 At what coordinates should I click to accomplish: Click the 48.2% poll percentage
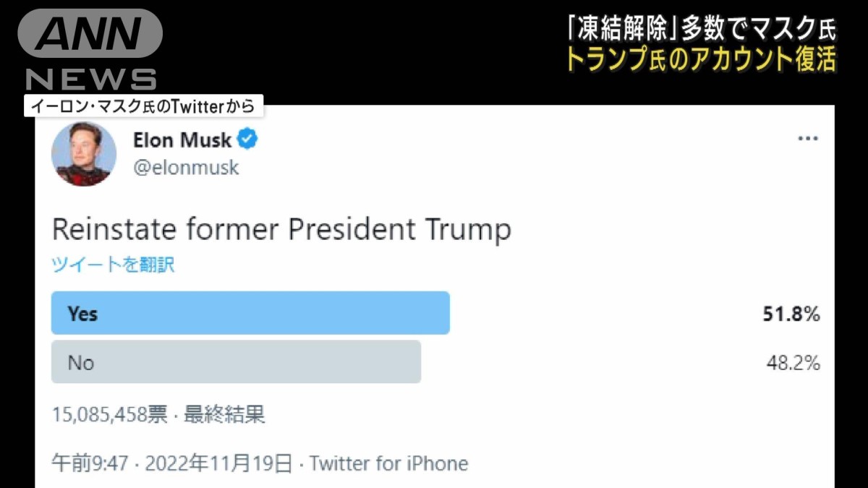793,363
